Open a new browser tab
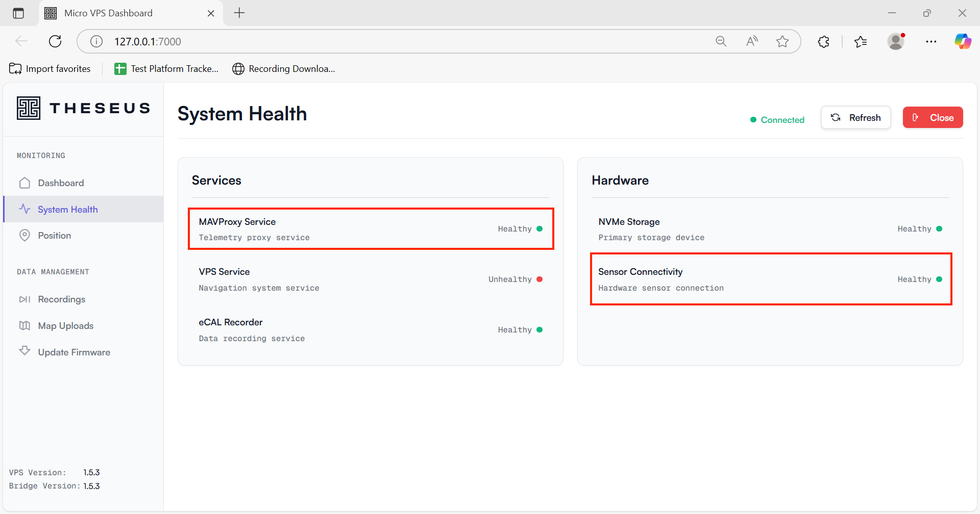This screenshot has height=514, width=980. click(239, 13)
